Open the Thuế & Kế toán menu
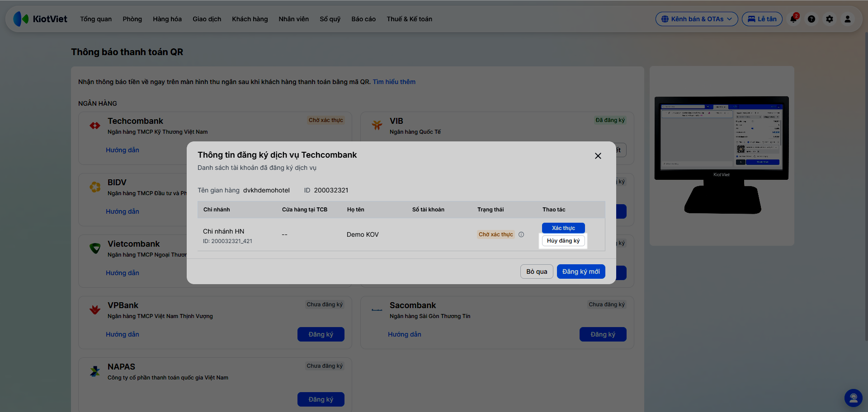Viewport: 868px width, 412px height. (410, 19)
